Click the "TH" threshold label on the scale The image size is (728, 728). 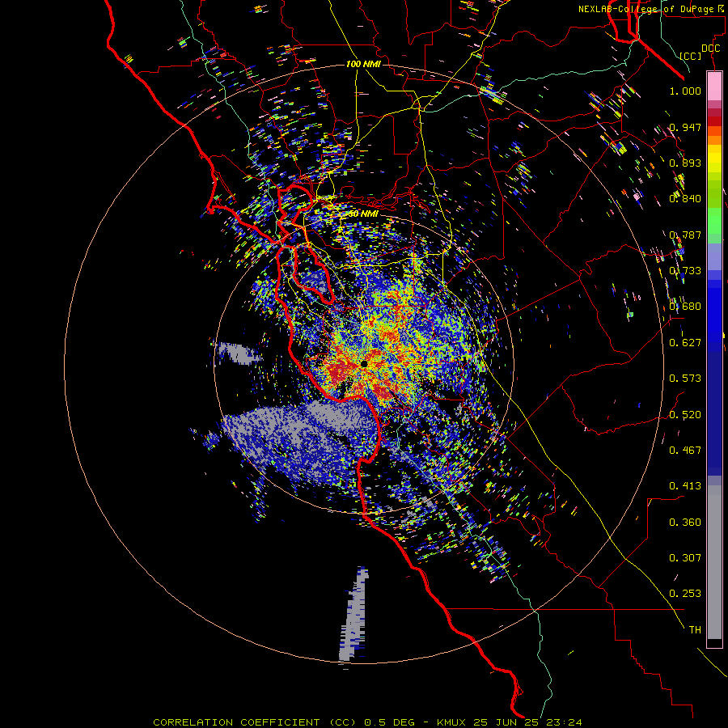[x=695, y=630]
